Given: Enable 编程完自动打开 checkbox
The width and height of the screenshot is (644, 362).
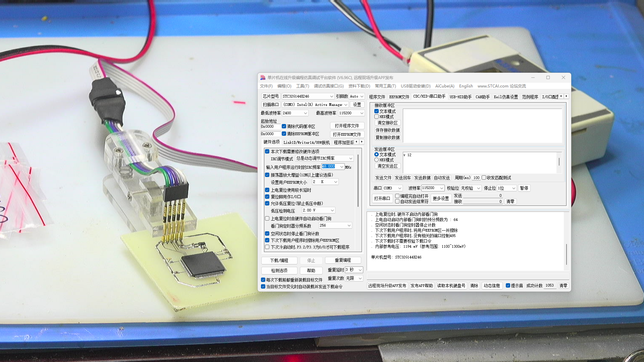Looking at the screenshot, I should pyautogui.click(x=397, y=196).
